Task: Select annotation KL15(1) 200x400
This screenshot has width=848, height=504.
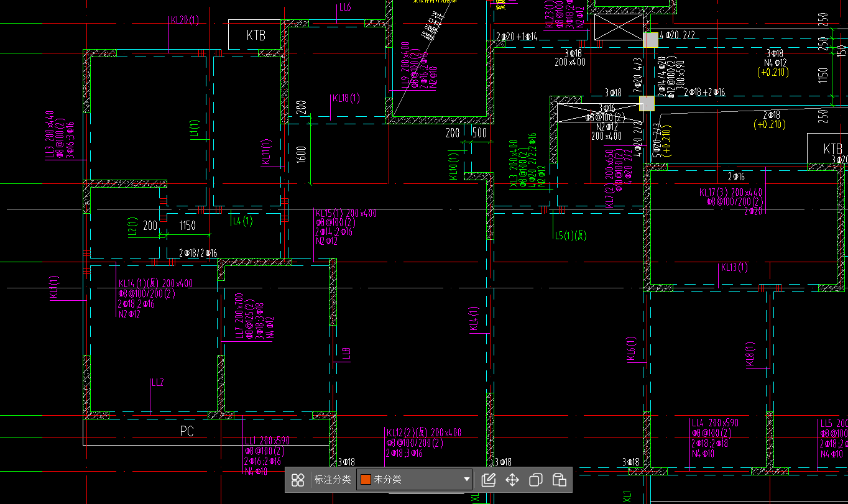Action: coord(346,213)
